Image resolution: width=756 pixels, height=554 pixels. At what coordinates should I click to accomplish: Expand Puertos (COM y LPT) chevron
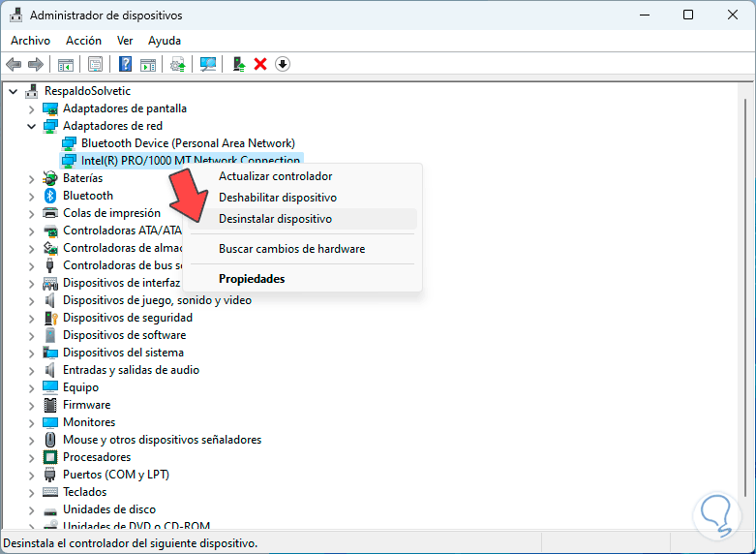point(31,476)
